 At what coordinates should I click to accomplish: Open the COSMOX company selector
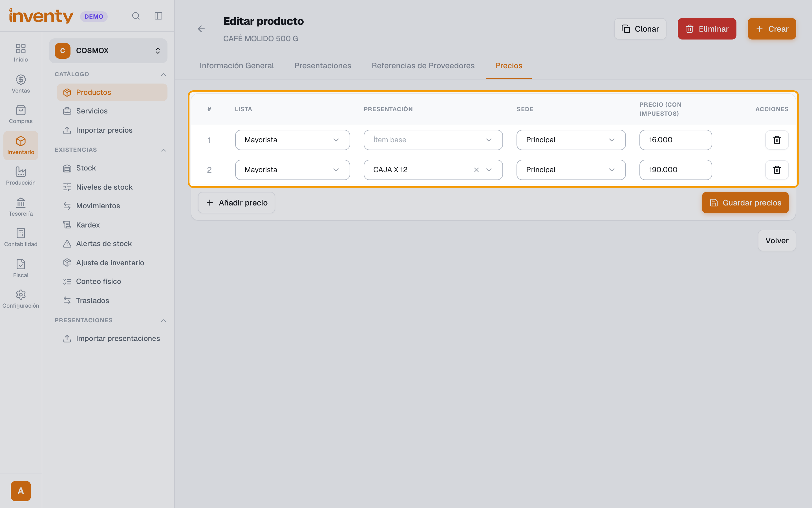(108, 51)
